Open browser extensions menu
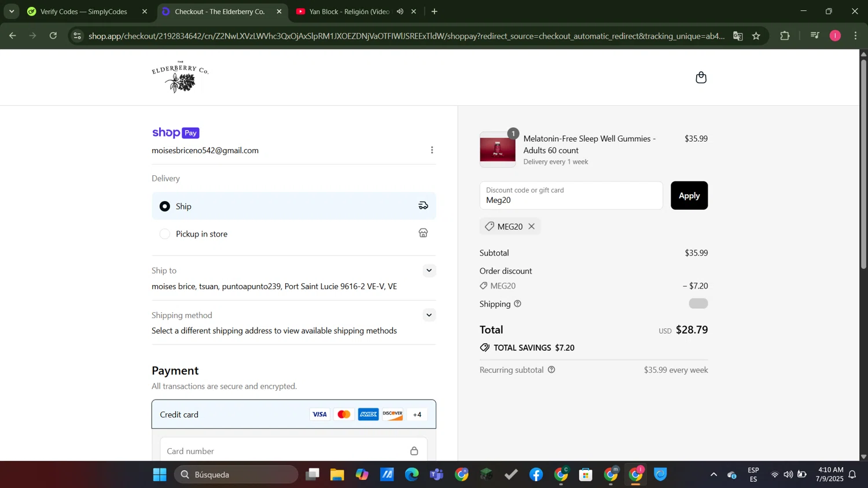The width and height of the screenshot is (868, 488). point(785,36)
